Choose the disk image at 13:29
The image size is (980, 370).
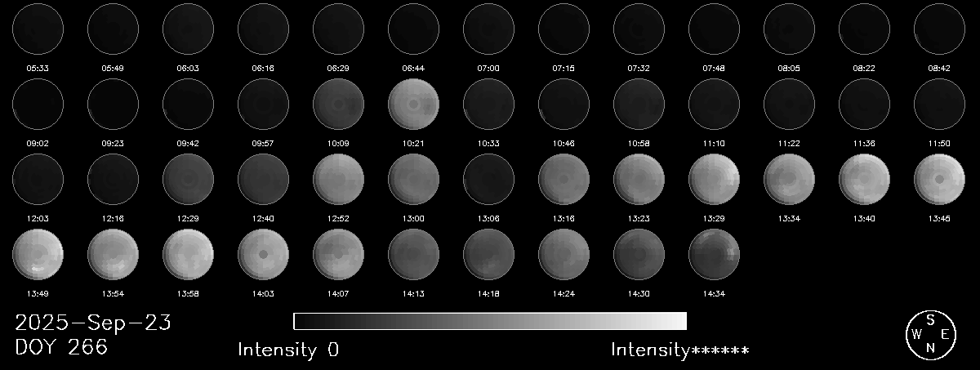(714, 179)
